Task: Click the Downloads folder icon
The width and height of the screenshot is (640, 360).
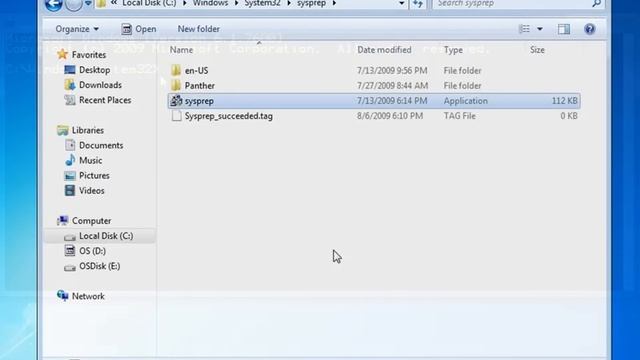Action: click(70, 84)
